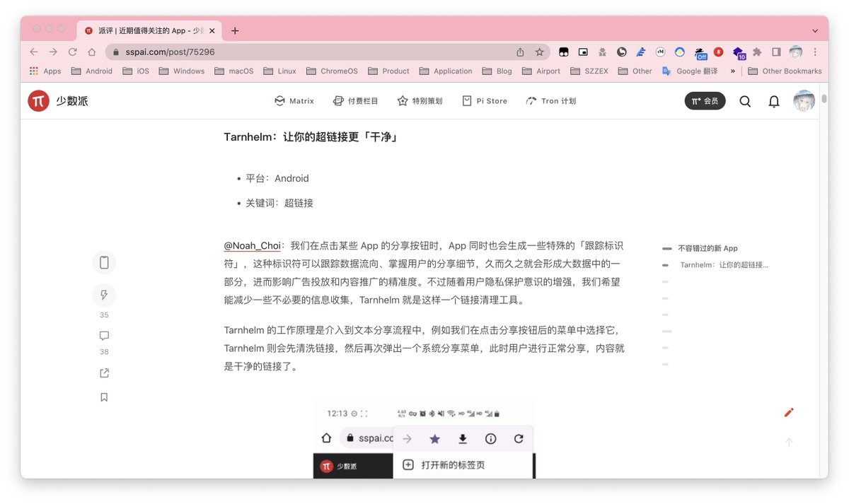Open the Airport bookmarks folder
This screenshot has width=849, height=504.
(541, 71)
